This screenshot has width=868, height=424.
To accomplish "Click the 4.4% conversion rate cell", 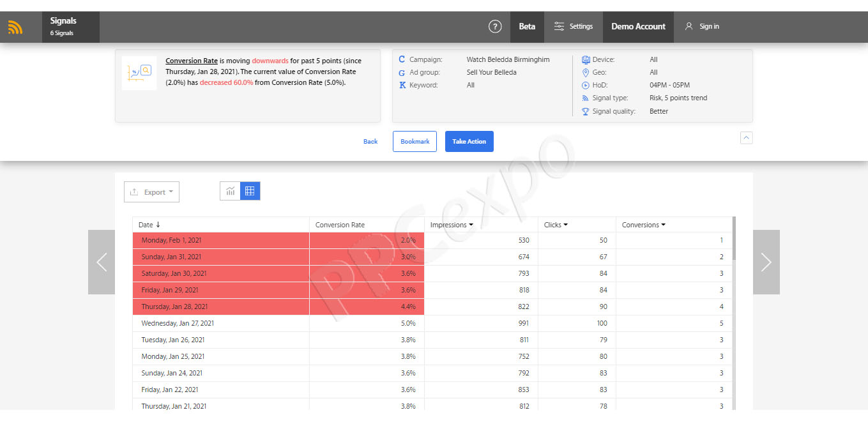I will [x=367, y=307].
